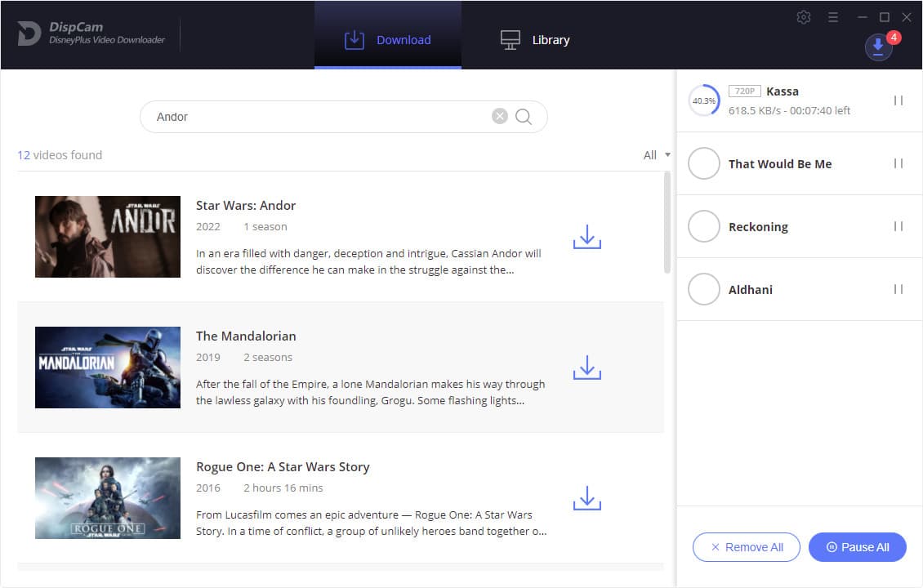This screenshot has height=588, width=923.
Task: Download Star Wars: Andor
Action: 587,237
